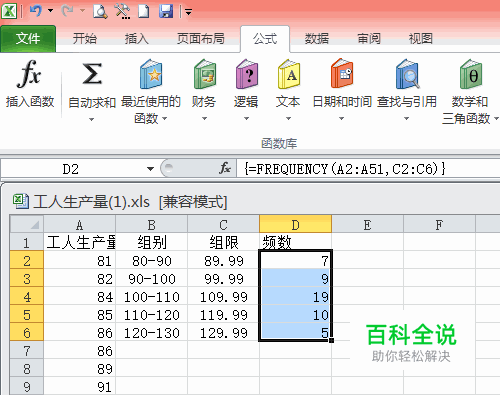Create a new blank workbook

click(144, 11)
